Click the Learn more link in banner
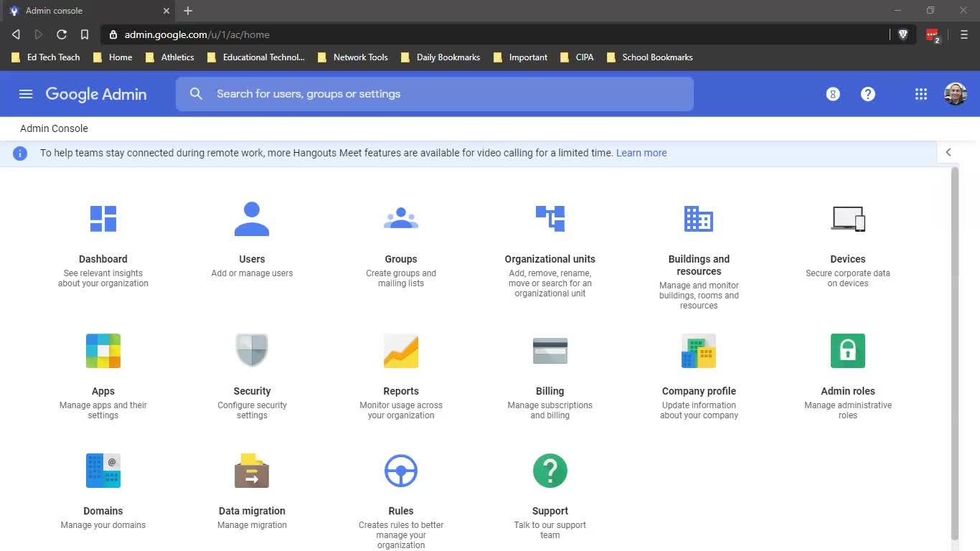Image resolution: width=980 pixels, height=551 pixels. [x=641, y=153]
